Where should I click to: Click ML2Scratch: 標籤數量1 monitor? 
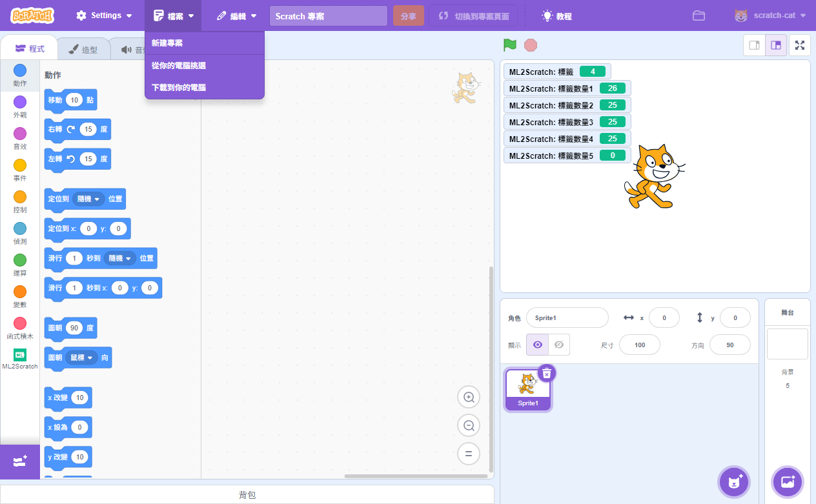[567, 88]
